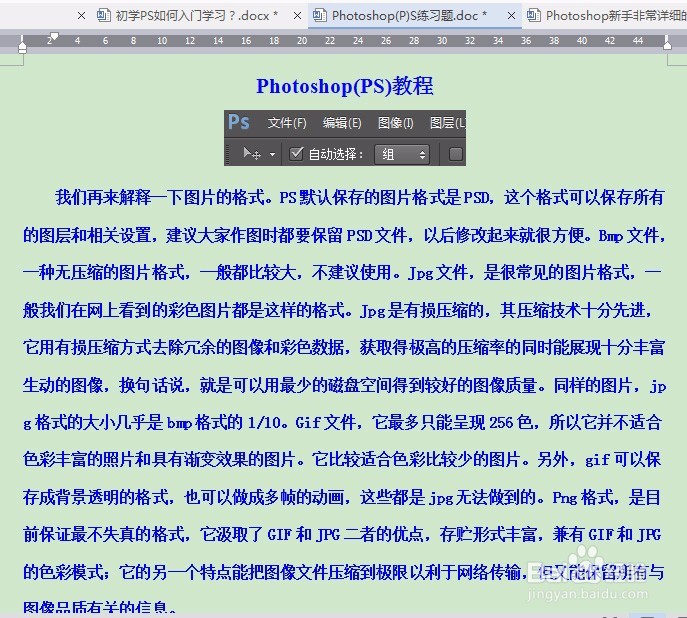Screen dimensions: 687x618
Task: Click 编辑(E) in the embedded Photoshop menu image
Action: [x=342, y=123]
